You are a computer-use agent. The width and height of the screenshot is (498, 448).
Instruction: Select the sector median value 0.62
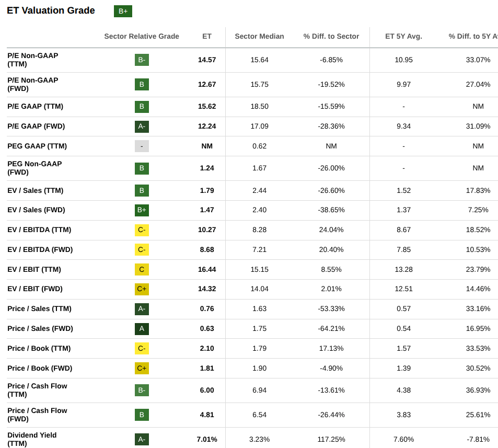coord(260,146)
